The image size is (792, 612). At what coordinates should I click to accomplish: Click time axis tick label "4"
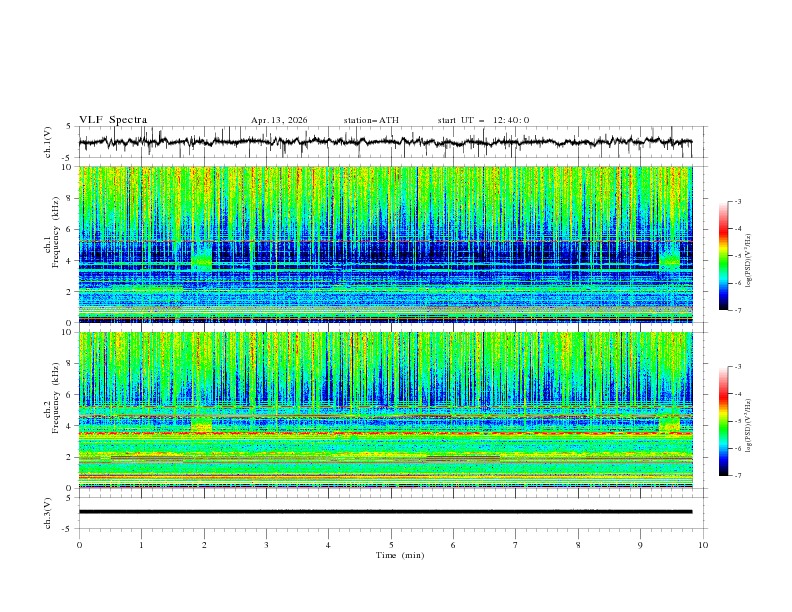click(x=328, y=545)
